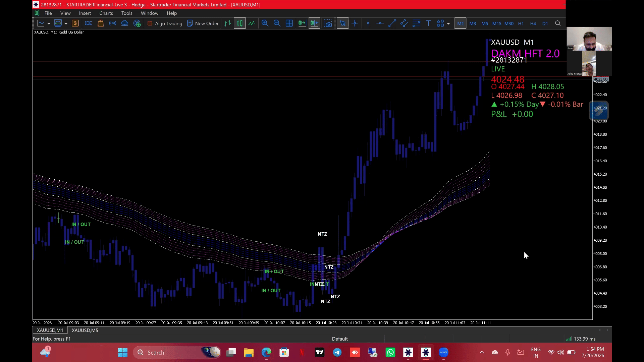Screen dimensions: 644x362
Task: Click the Zoom In magnifier icon
Action: (x=265, y=23)
